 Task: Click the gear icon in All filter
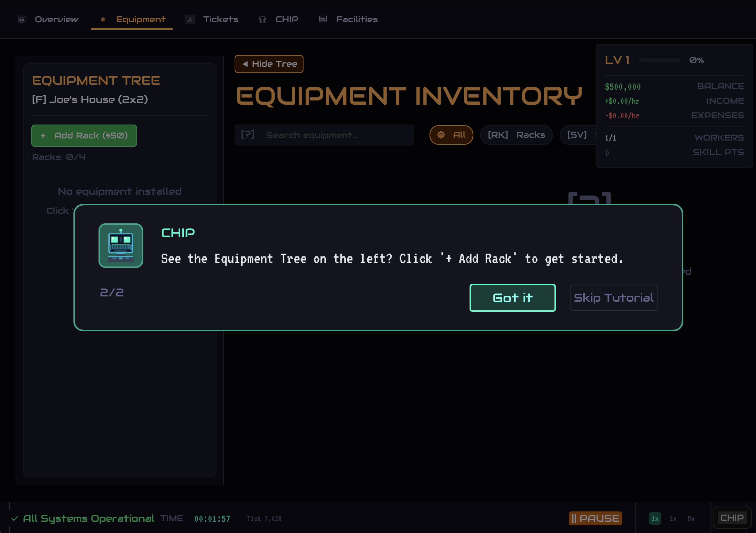441,135
